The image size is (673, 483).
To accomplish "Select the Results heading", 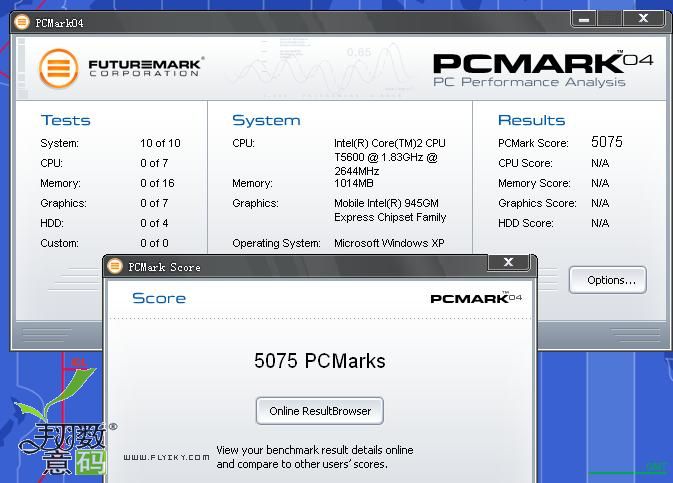I will (x=531, y=120).
